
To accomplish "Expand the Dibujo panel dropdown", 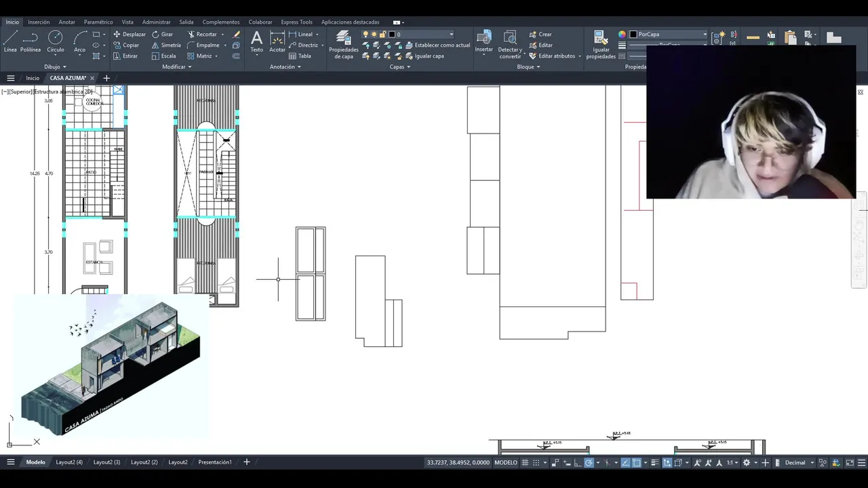I will click(x=56, y=66).
